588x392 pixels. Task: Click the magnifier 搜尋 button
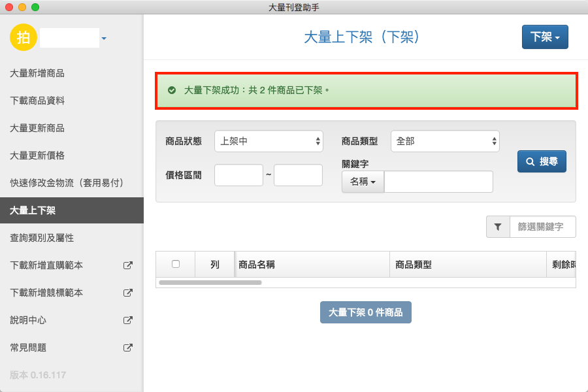[542, 161]
